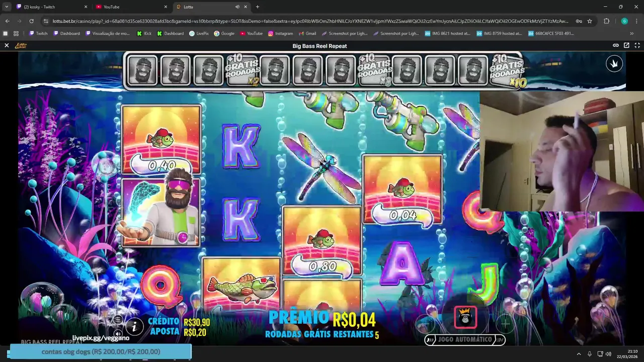
Task: Click the microphone tray icon
Action: (590, 354)
